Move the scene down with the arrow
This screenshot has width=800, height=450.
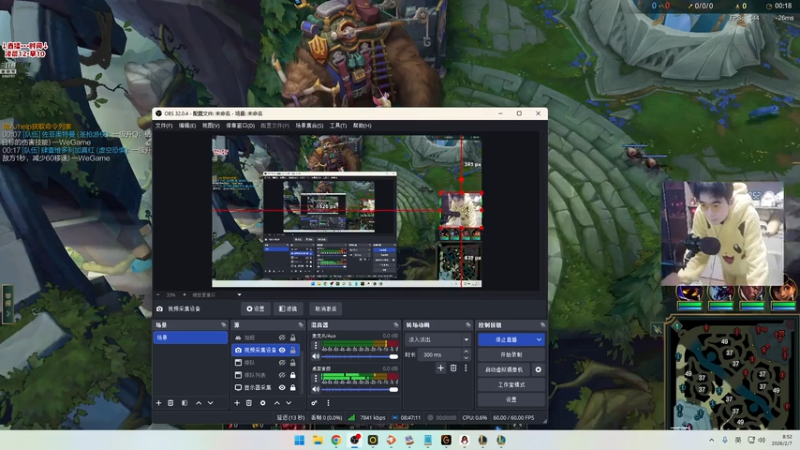point(210,403)
